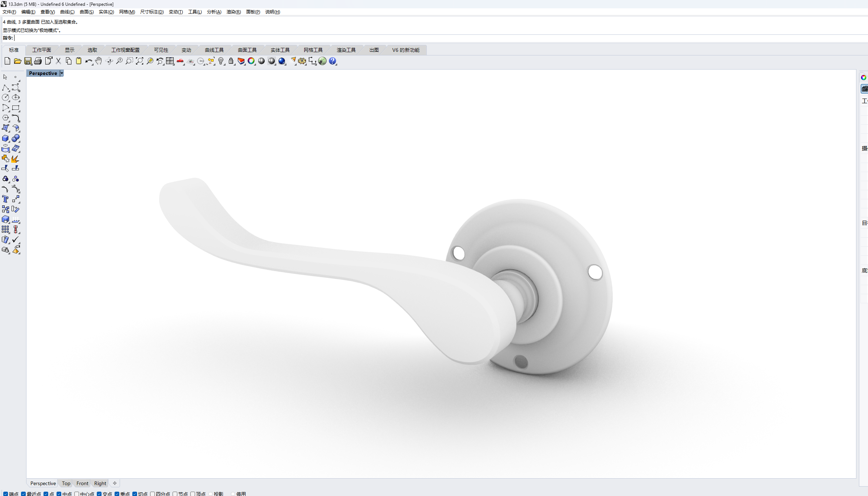Click the light bulb hide icon
Viewport: 868px width, 496px height.
tap(221, 61)
